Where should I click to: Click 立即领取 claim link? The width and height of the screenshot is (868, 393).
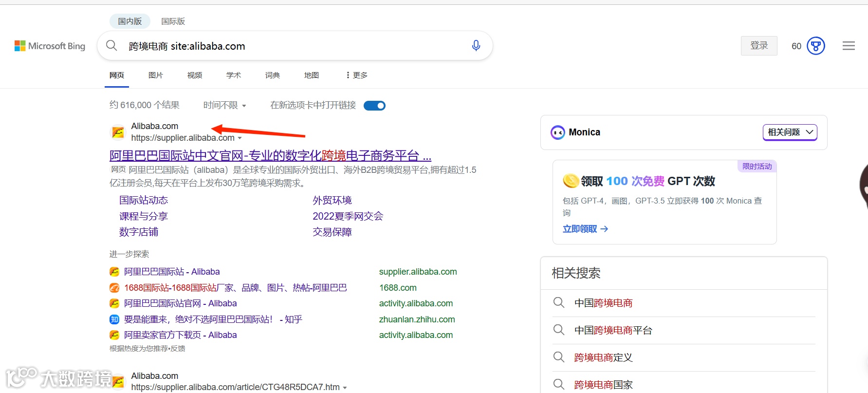tap(586, 229)
